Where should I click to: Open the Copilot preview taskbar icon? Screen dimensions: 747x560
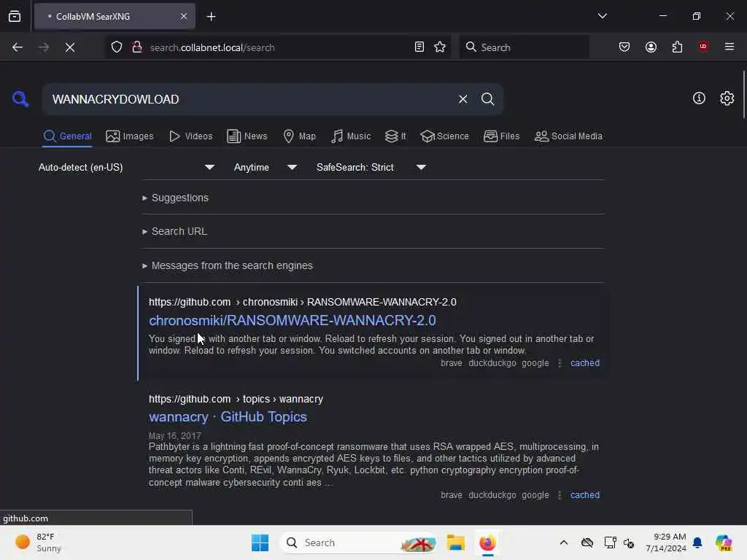pos(724,542)
